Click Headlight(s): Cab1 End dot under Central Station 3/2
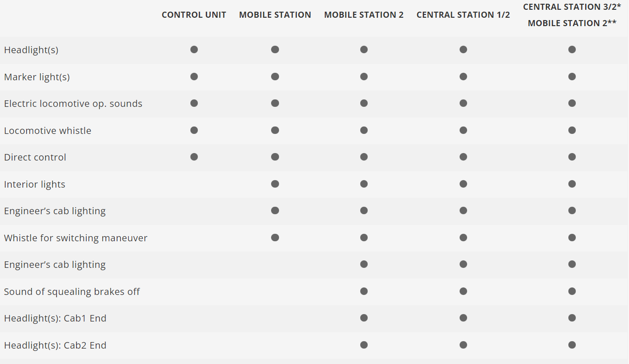Image resolution: width=629 pixels, height=364 pixels. point(572,318)
